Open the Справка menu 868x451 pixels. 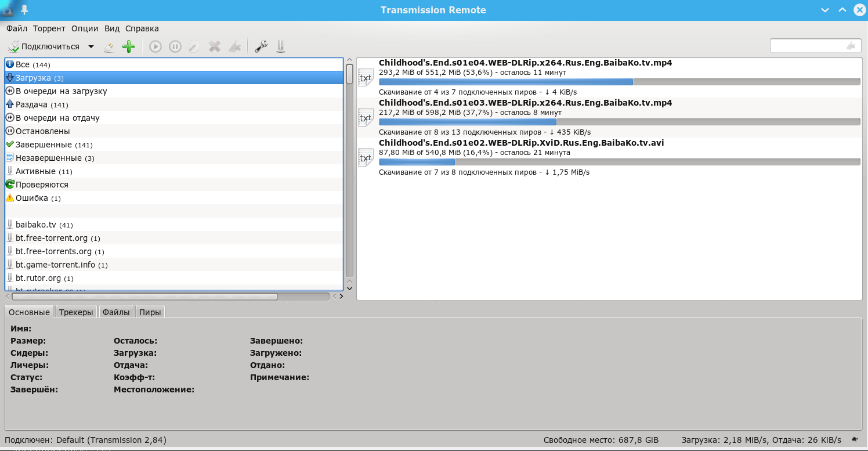tap(142, 28)
